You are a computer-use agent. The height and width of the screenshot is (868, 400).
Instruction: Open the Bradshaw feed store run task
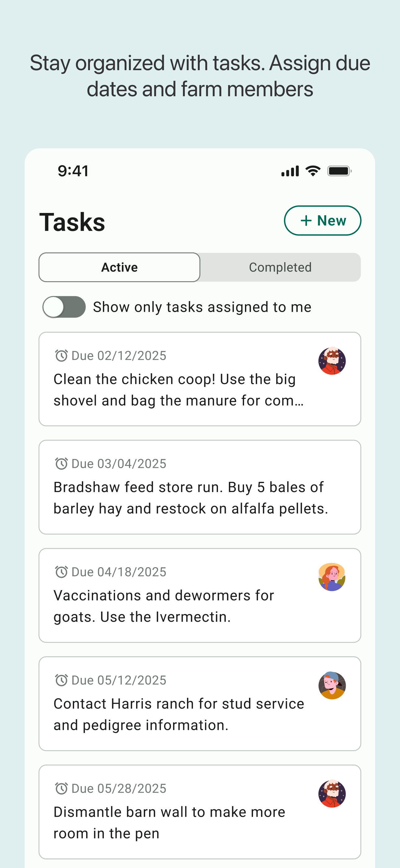200,487
